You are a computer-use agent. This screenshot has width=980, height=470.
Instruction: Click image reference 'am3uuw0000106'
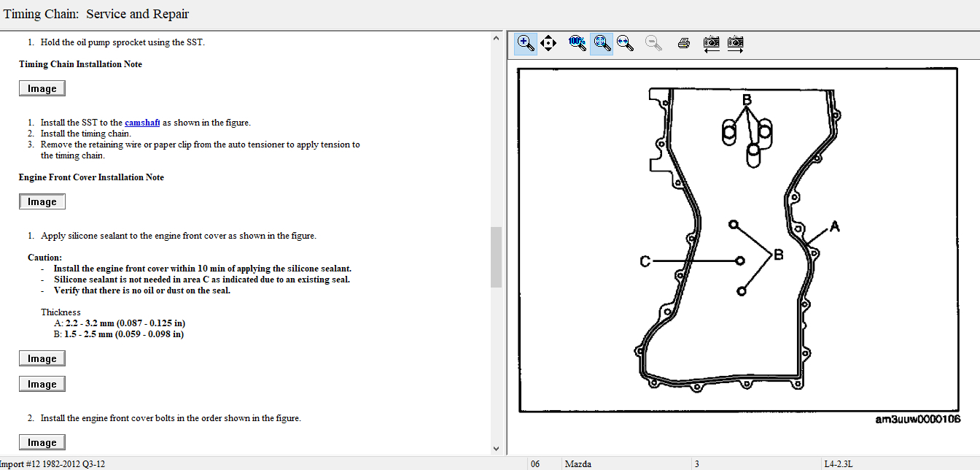(x=918, y=420)
